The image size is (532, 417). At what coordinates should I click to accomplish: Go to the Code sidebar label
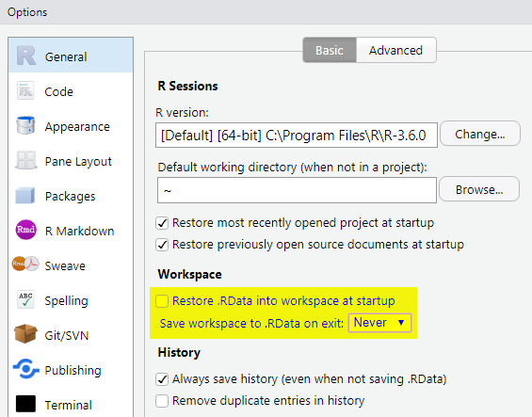point(58,92)
